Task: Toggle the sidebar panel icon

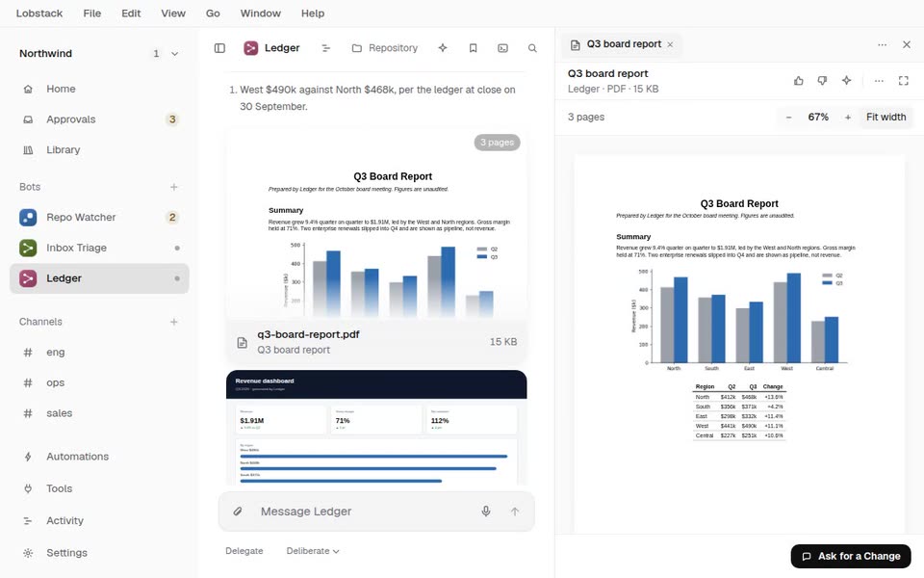Action: [219, 48]
